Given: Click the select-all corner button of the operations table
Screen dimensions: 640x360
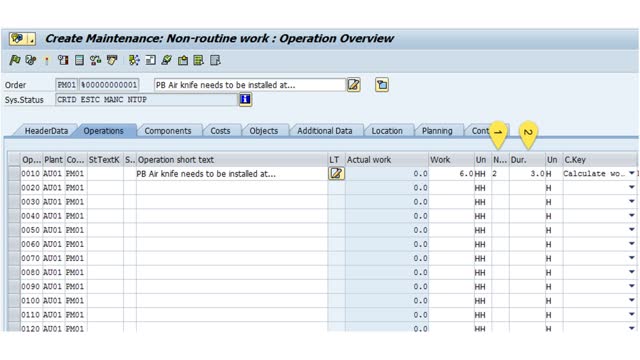Looking at the screenshot, I should coord(14,160).
